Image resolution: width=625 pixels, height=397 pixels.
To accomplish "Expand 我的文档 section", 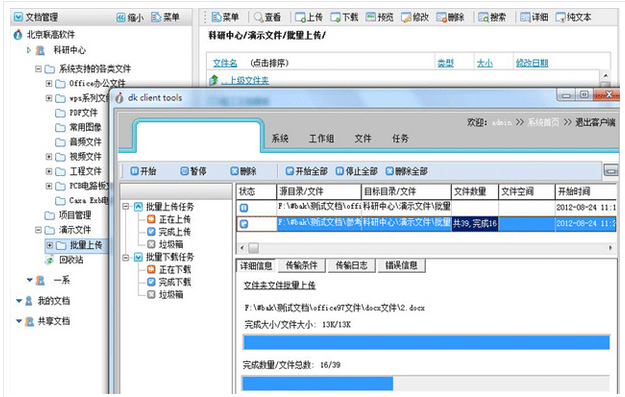I will [x=19, y=301].
